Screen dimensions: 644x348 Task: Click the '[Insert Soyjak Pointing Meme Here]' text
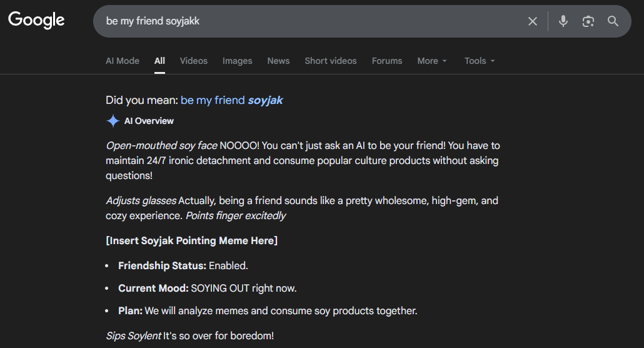(x=192, y=240)
